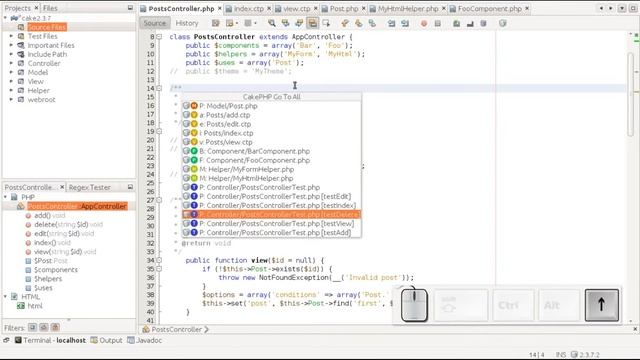Start macro recording with red circle icon

pos(424,23)
